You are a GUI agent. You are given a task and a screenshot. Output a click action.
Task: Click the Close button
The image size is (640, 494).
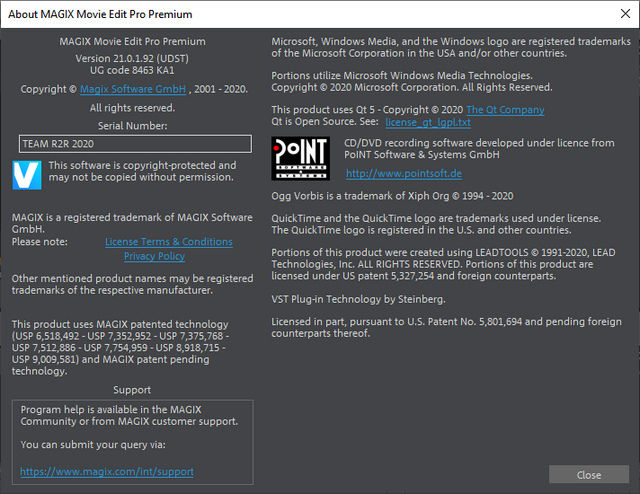(589, 475)
